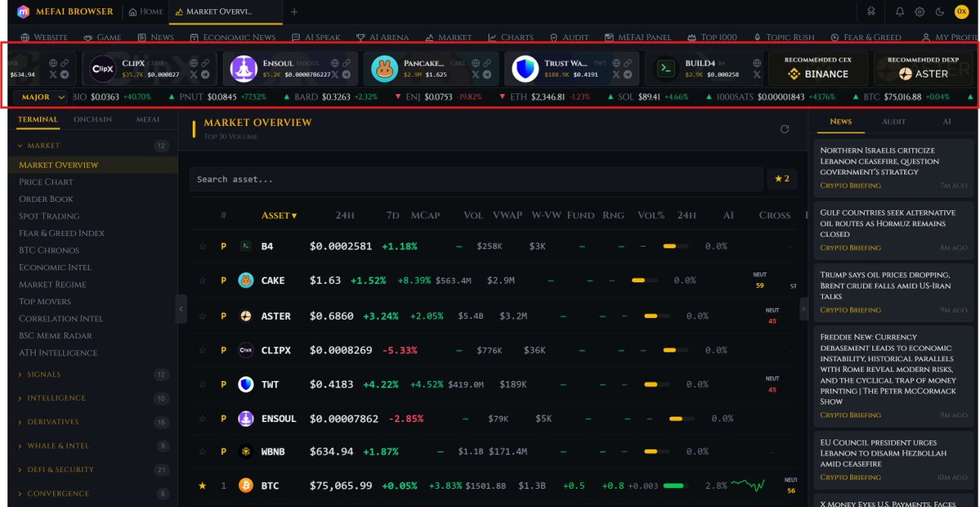Open the Trust Wallet card Telegram icon

click(x=628, y=74)
